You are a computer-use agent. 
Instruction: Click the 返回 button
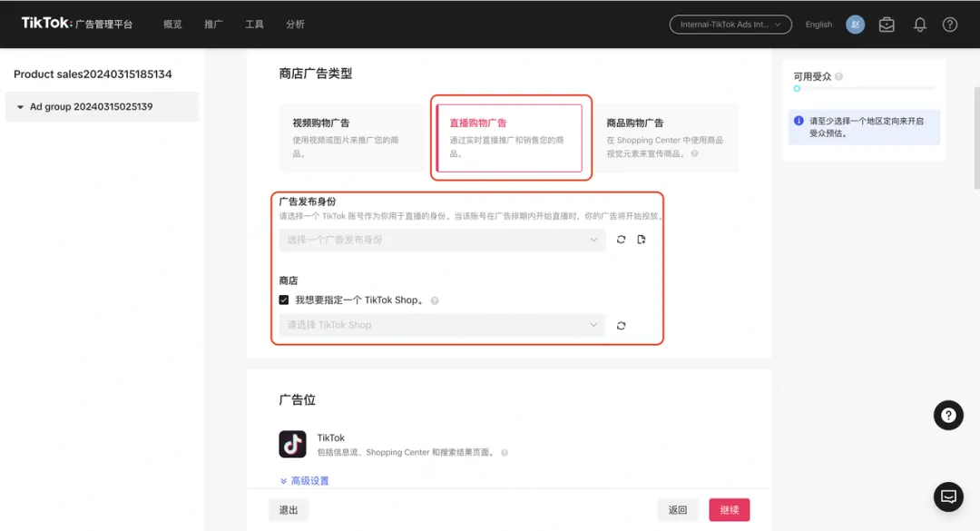[x=678, y=510]
